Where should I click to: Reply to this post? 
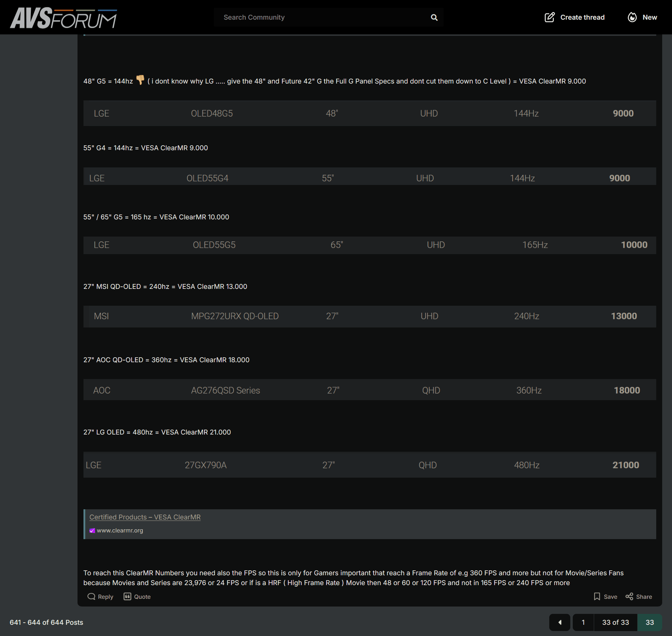tap(100, 597)
